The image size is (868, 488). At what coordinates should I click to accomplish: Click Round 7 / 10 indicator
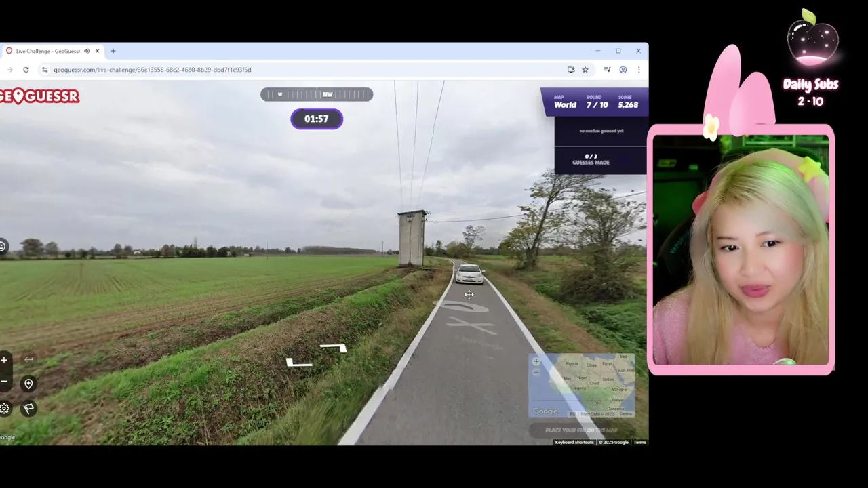[597, 102]
